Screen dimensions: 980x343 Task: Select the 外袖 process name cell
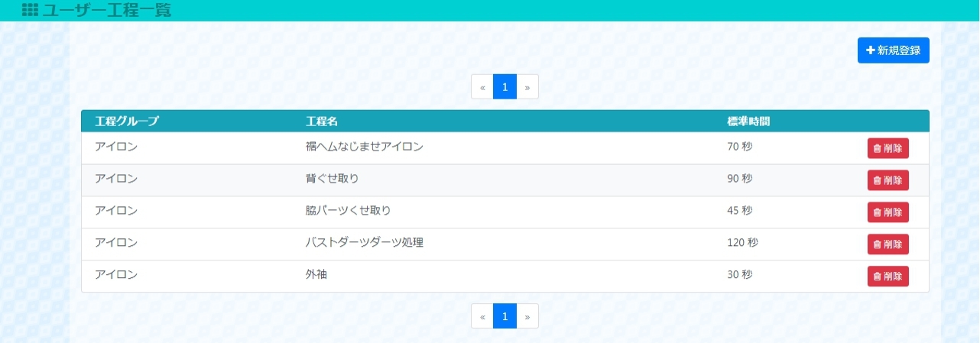click(316, 275)
